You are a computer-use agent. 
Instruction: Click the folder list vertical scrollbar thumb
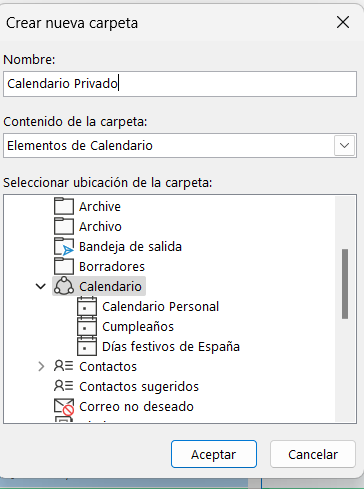[345, 284]
